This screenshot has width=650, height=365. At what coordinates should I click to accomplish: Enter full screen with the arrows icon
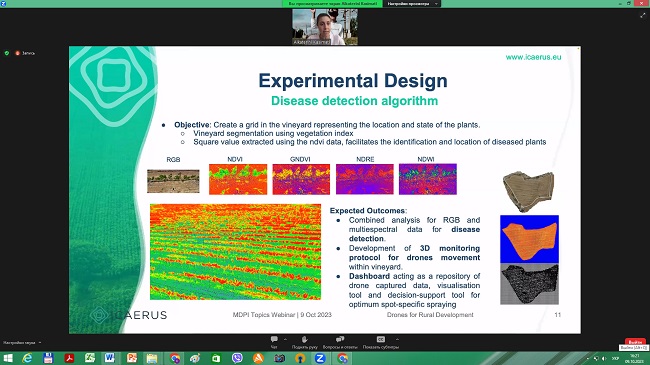tap(643, 15)
